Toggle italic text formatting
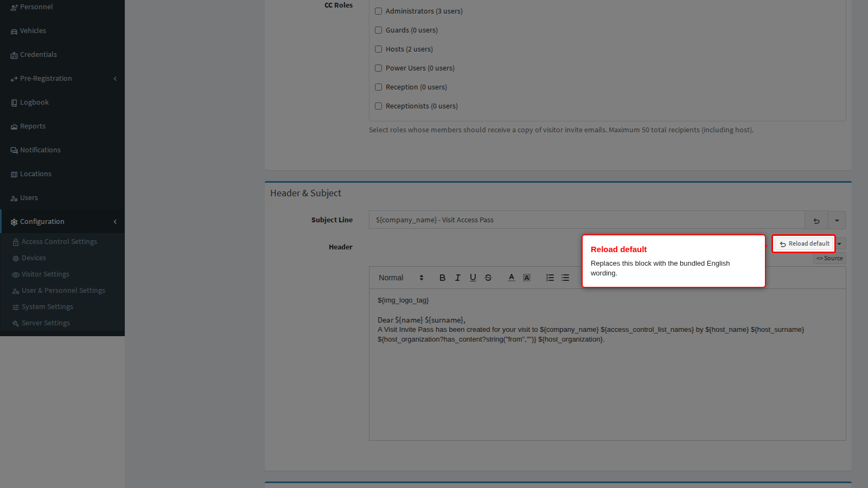 [457, 278]
